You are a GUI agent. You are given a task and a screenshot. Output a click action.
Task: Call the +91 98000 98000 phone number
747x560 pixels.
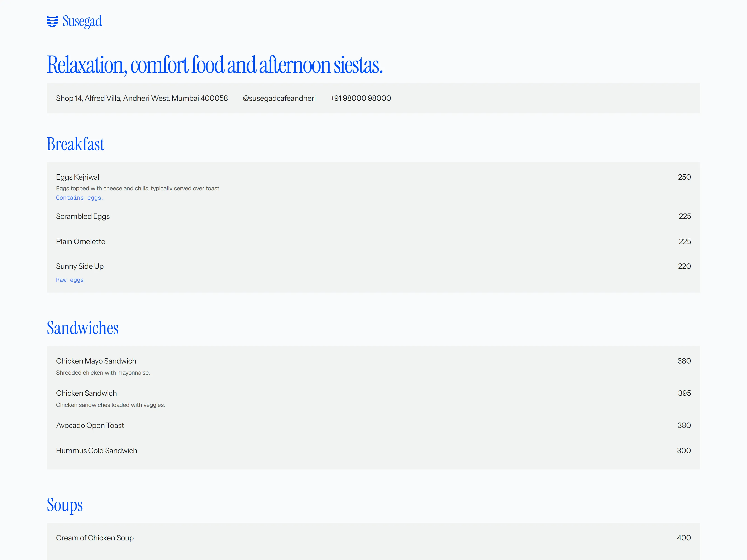tap(361, 98)
